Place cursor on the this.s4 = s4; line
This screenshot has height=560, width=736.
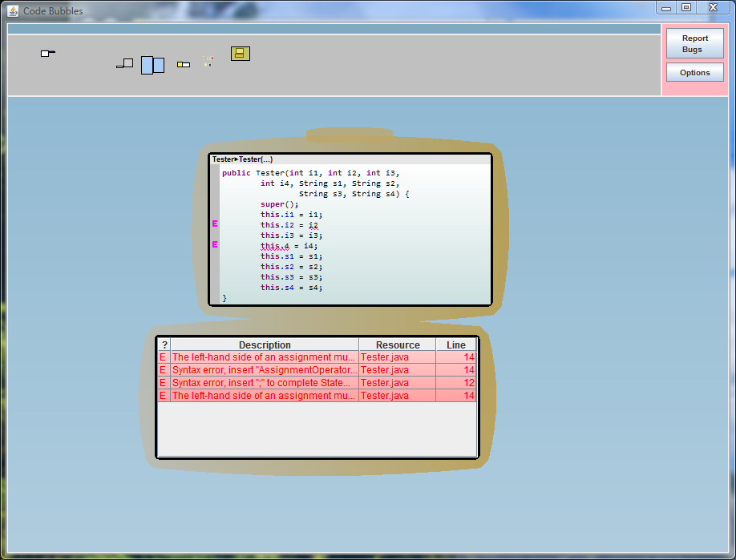292,288
